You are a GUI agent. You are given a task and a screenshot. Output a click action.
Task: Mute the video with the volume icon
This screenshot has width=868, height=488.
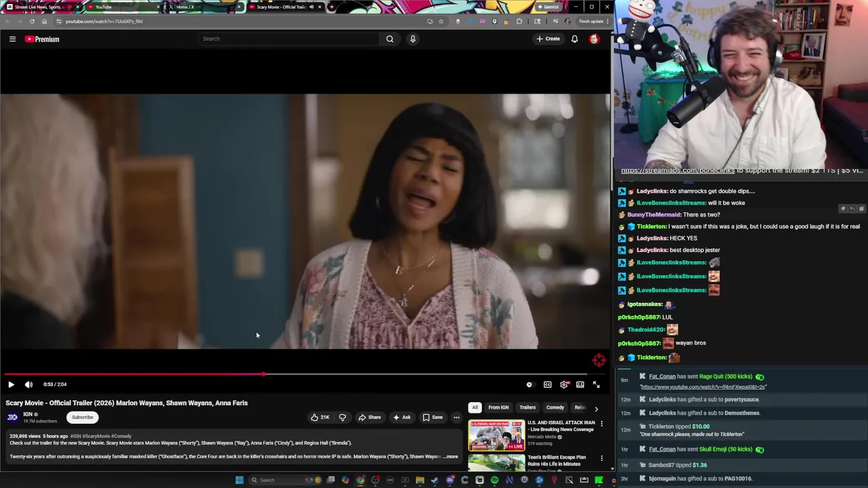[x=28, y=384]
